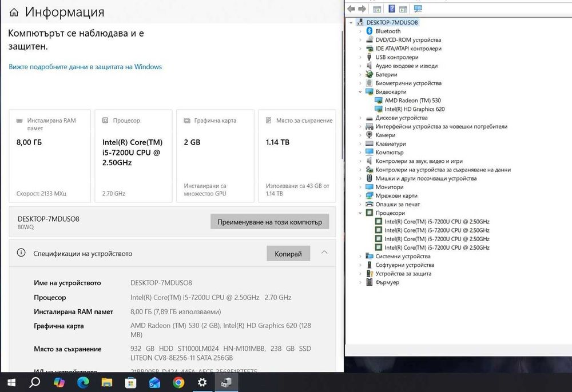Select the Опашки за печат printer icon
The width and height of the screenshot is (572, 392).
[x=369, y=204]
